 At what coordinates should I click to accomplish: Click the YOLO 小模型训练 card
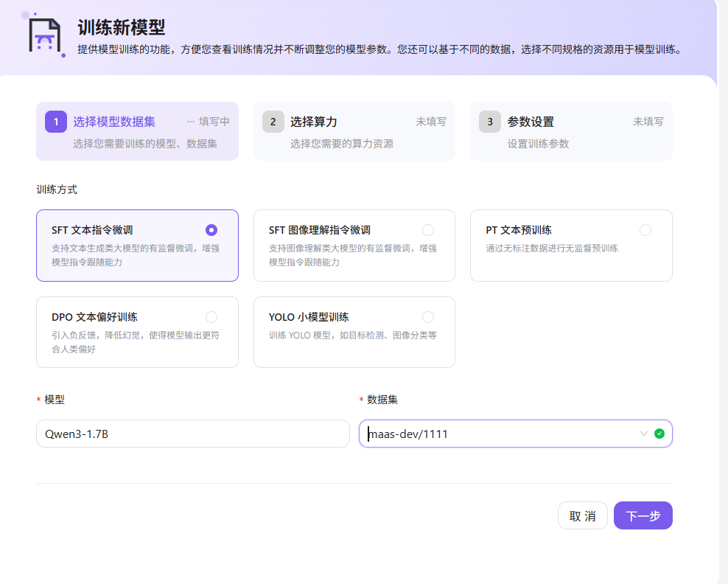tap(354, 332)
